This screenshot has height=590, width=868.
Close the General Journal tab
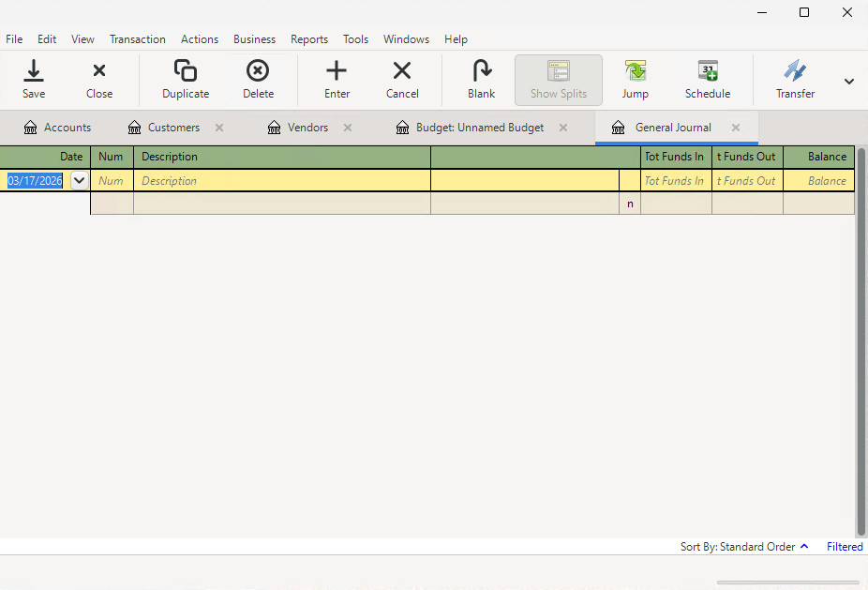(x=736, y=128)
